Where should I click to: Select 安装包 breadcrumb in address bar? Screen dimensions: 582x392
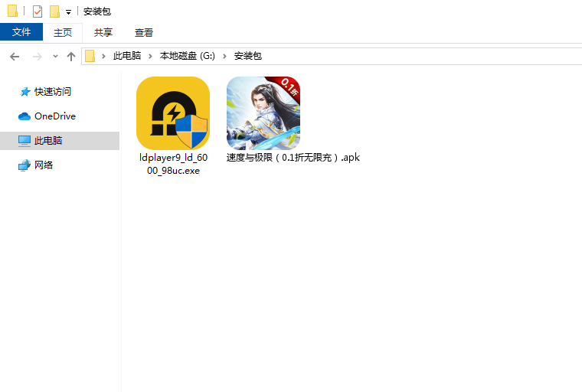[x=248, y=56]
